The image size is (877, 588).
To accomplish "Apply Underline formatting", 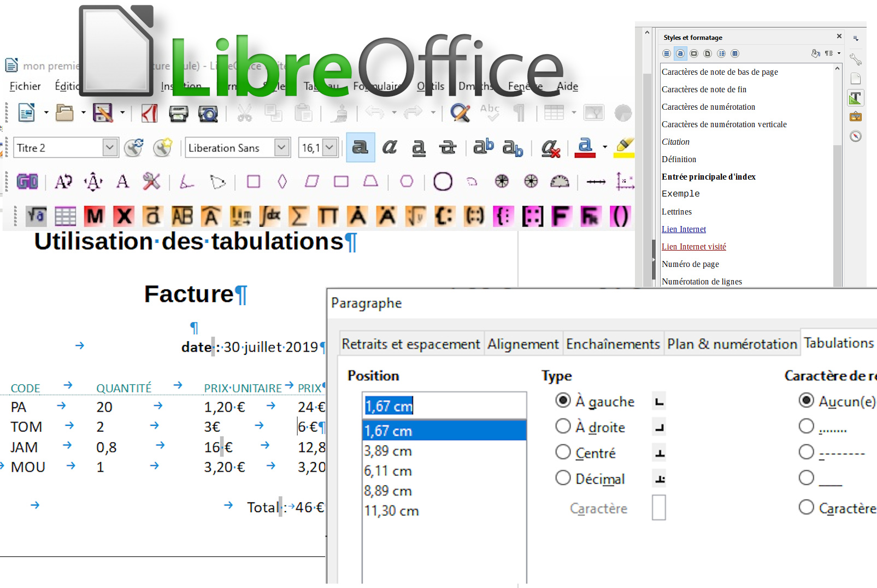I will click(x=419, y=147).
